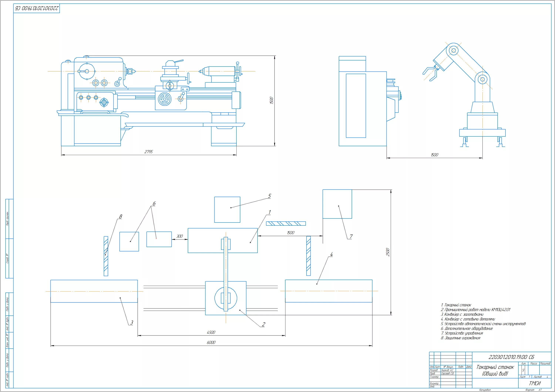Click the 'Пров.' row label

[433, 374]
